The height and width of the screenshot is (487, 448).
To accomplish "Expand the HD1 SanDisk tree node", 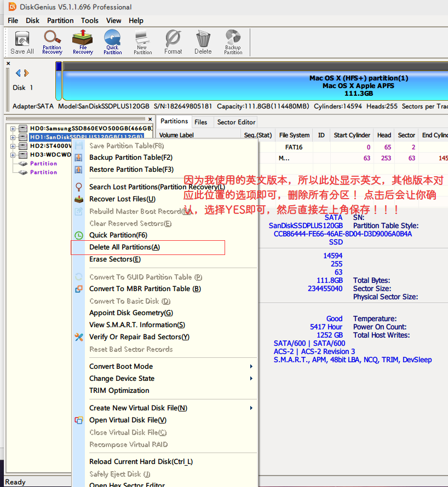I will click(13, 137).
